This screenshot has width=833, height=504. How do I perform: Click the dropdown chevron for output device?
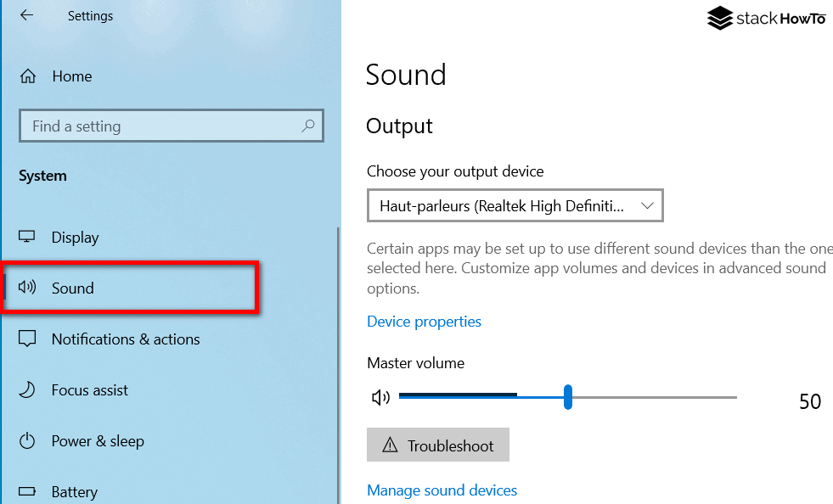(648, 205)
